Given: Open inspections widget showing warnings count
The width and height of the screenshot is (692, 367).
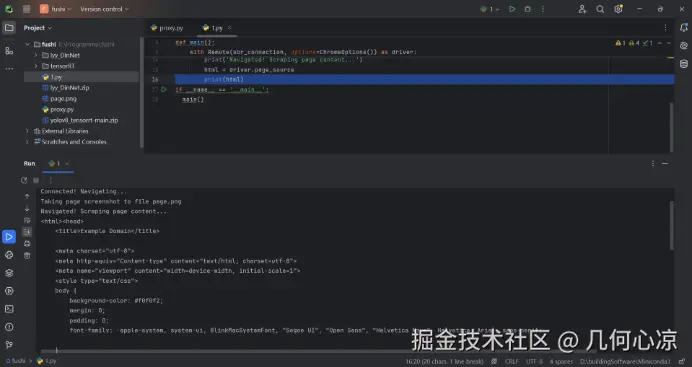Looking at the screenshot, I should (x=634, y=43).
